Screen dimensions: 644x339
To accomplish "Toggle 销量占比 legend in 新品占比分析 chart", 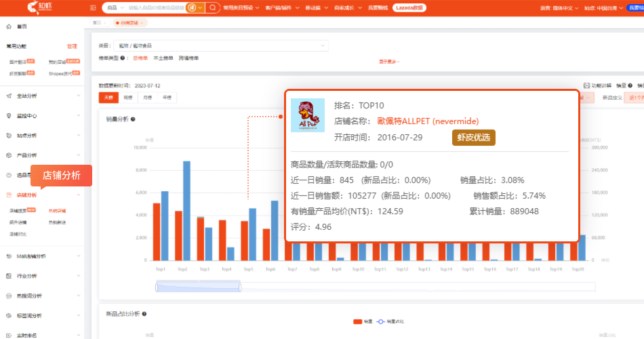I will 390,322.
